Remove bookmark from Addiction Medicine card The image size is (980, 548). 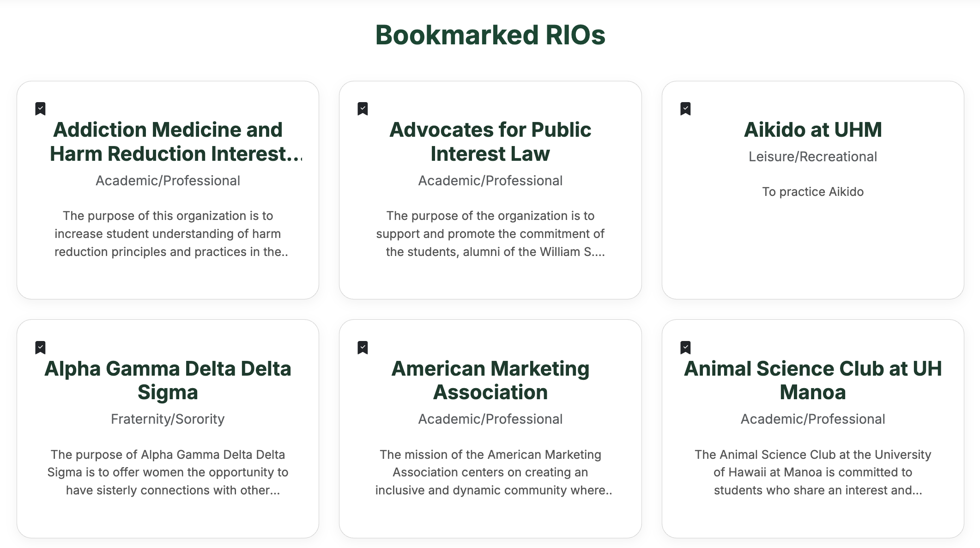(x=41, y=109)
